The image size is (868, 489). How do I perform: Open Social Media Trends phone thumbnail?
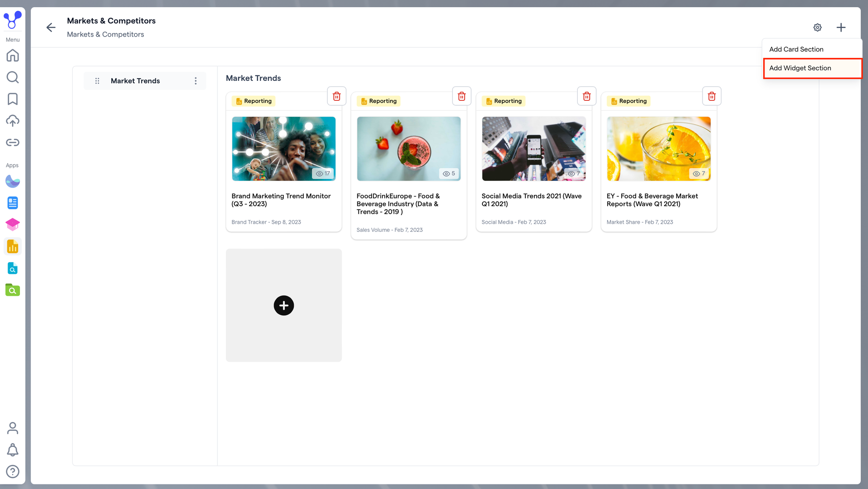click(533, 149)
